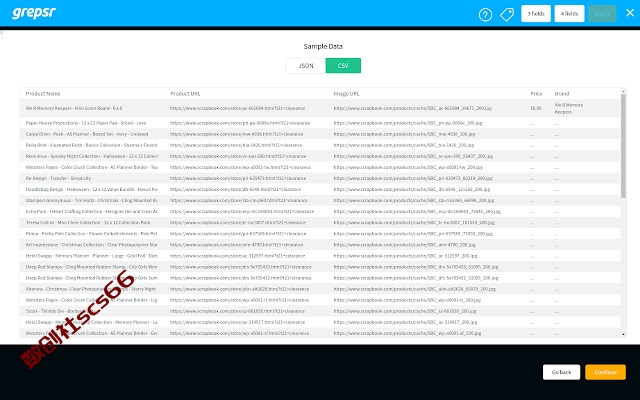Click the price tag icon in header

[x=507, y=15]
